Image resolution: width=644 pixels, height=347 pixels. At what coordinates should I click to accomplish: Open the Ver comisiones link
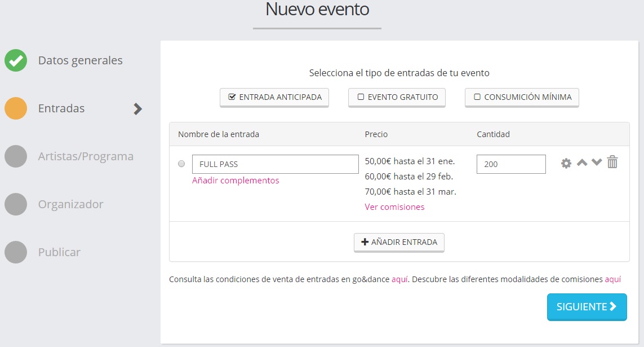tap(394, 207)
